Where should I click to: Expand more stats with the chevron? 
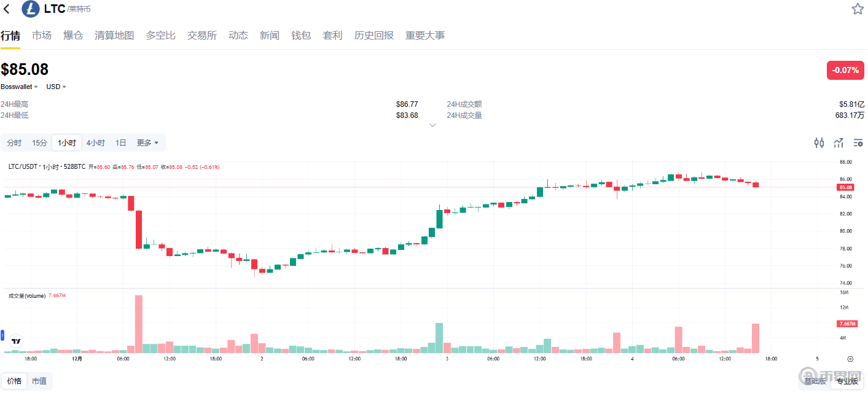click(432, 125)
